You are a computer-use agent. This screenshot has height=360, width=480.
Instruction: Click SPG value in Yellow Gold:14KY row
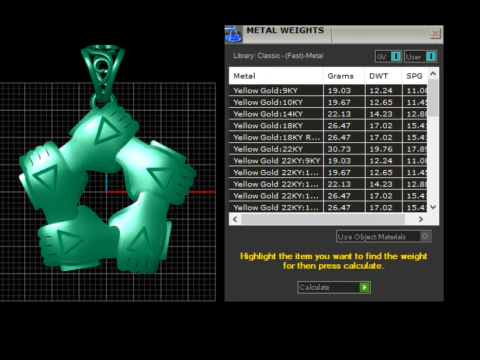coord(416,114)
